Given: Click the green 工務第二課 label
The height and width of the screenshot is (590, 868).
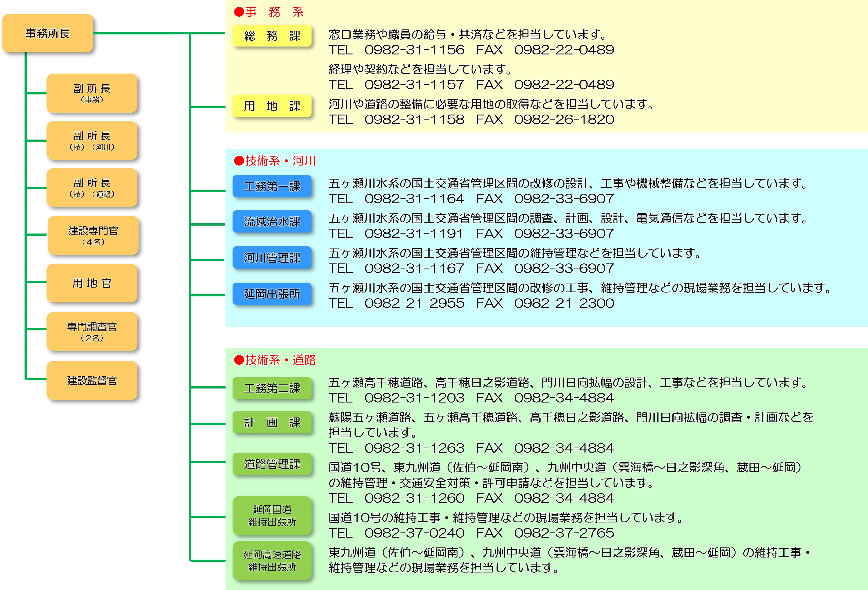Looking at the screenshot, I should [x=272, y=388].
